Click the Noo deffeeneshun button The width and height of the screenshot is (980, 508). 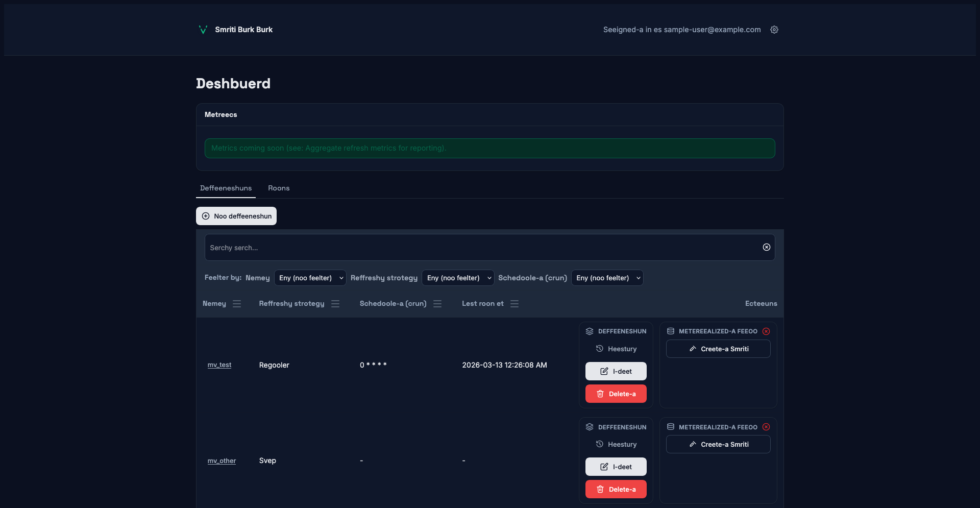point(236,216)
